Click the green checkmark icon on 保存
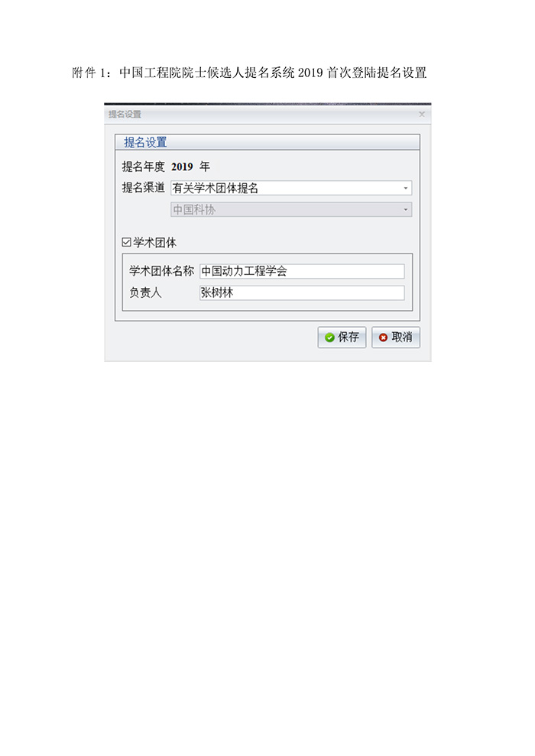Viewport: 535px width, 756px height. pos(329,338)
